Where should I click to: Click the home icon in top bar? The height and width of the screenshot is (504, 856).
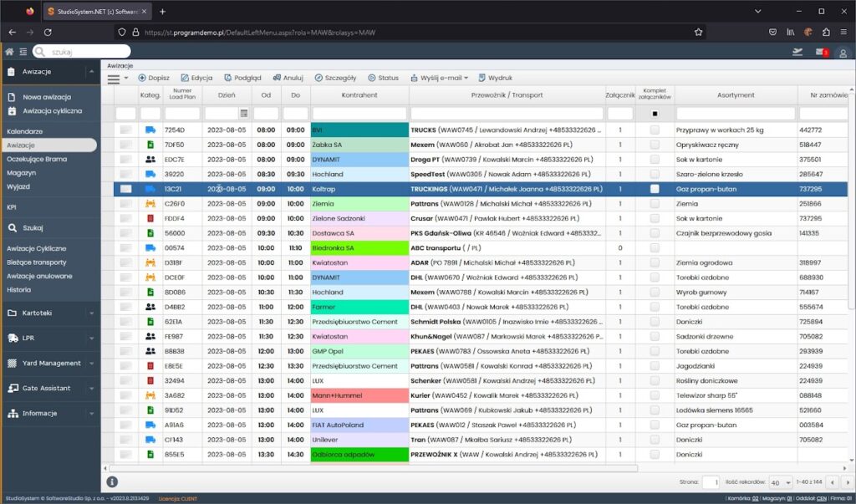point(9,52)
